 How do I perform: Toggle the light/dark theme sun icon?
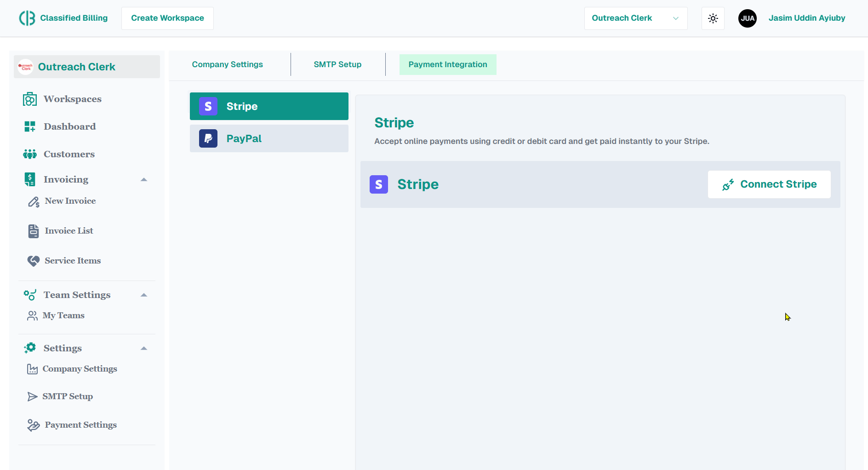pos(713,18)
